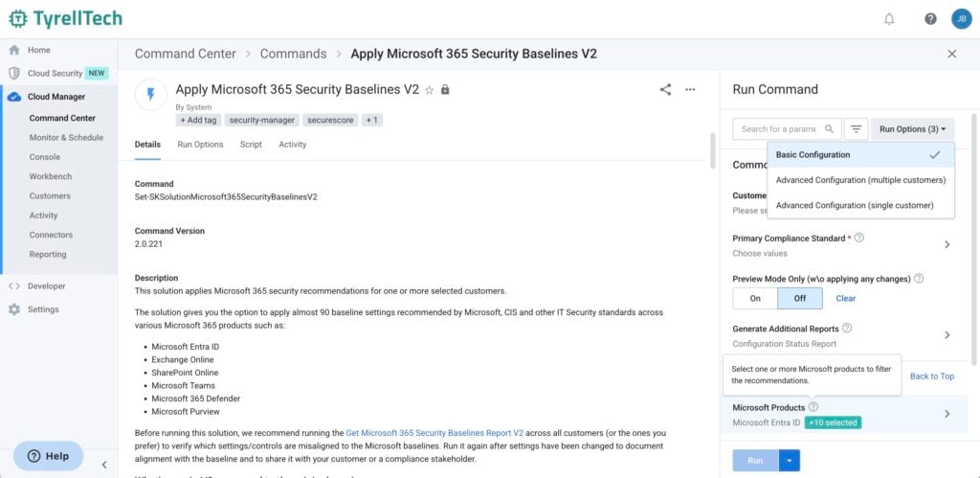
Task: Click the share icon for this command
Action: click(x=665, y=89)
